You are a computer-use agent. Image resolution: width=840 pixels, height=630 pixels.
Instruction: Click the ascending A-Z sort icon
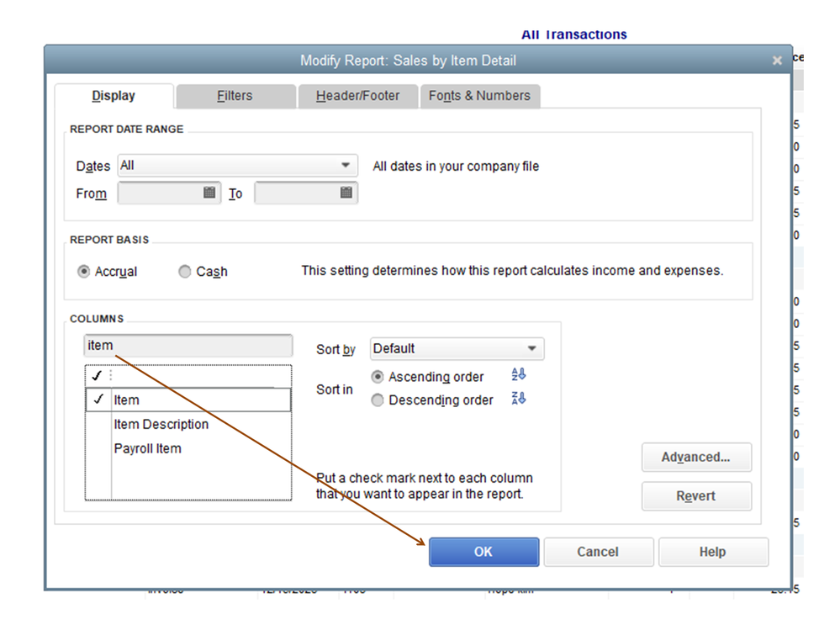[518, 374]
